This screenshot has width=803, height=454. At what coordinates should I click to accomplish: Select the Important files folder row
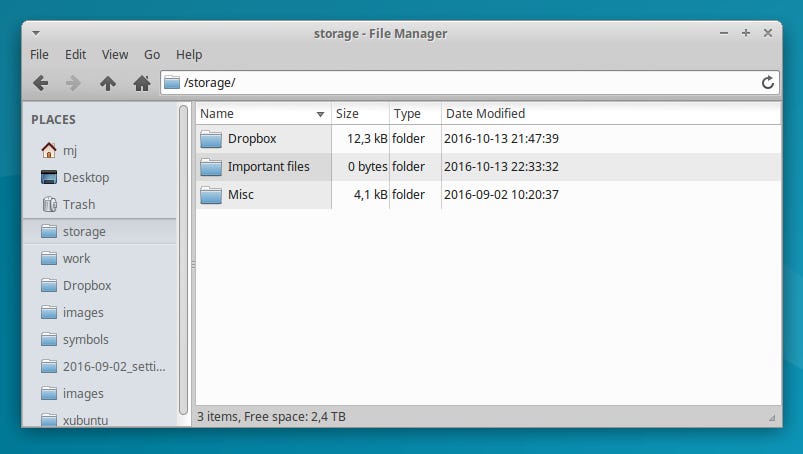(x=488, y=167)
